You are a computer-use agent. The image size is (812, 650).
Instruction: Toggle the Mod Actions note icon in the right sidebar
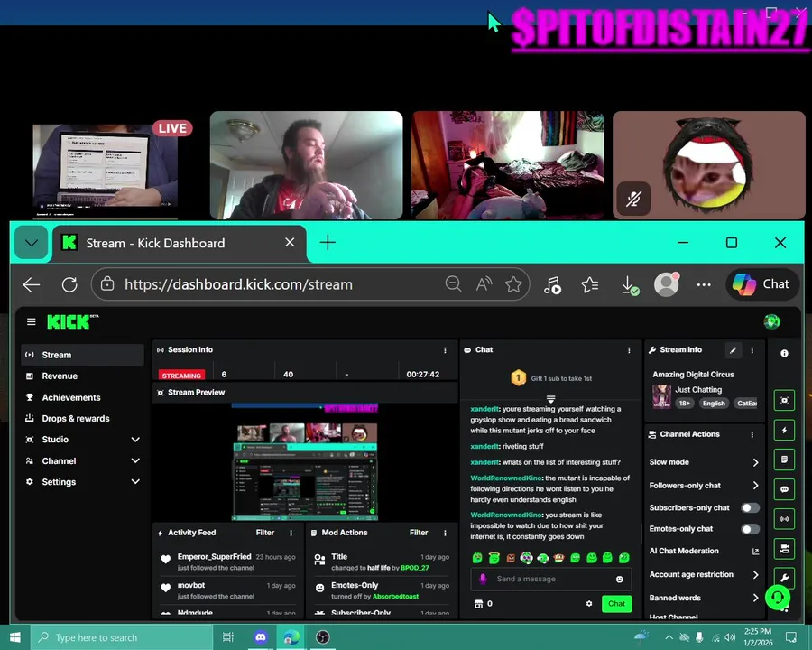point(784,460)
